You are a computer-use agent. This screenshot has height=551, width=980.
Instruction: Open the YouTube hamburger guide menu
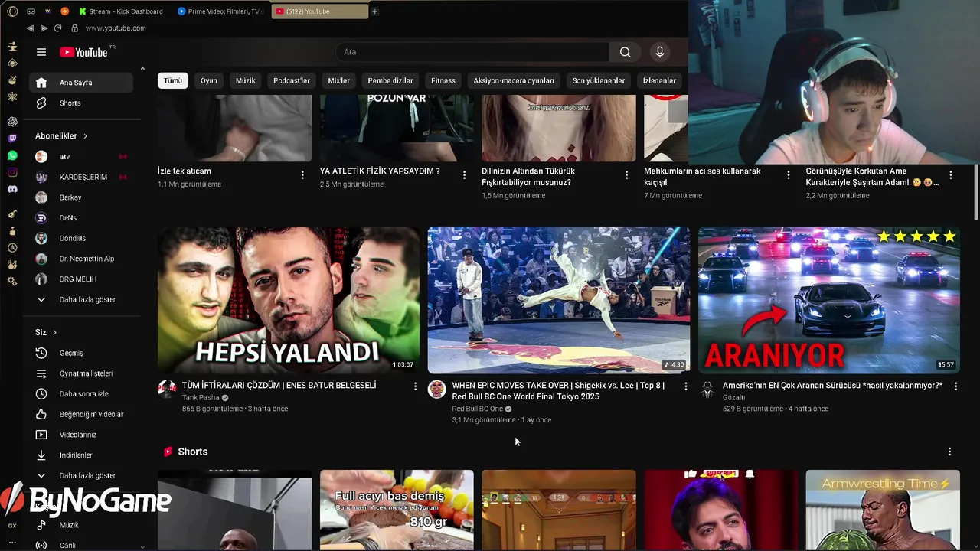click(41, 52)
